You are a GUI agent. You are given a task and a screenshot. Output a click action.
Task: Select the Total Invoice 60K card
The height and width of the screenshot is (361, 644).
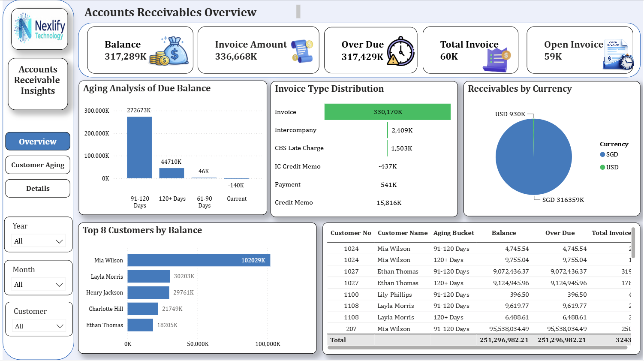click(x=470, y=50)
